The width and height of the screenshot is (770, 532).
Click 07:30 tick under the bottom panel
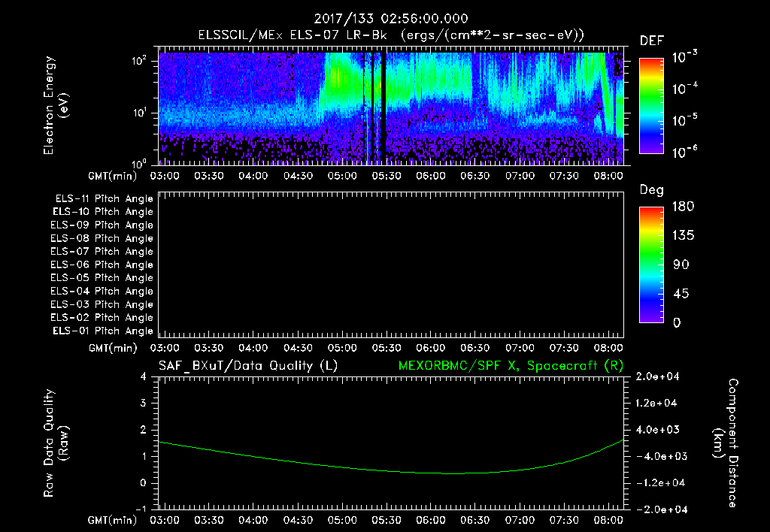click(564, 520)
